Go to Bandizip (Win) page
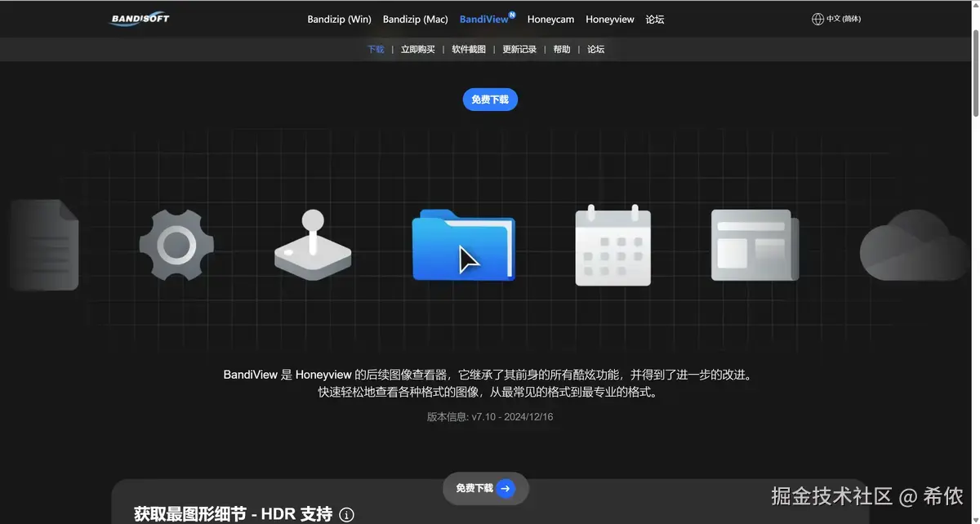980x524 pixels. click(x=339, y=20)
